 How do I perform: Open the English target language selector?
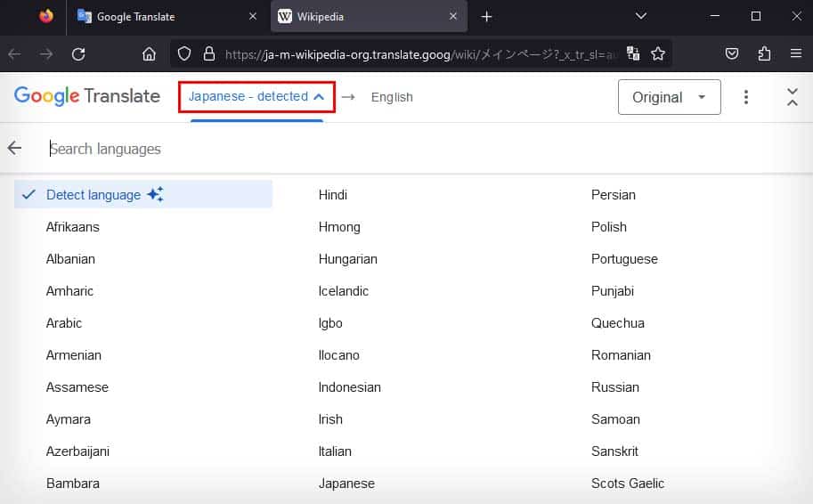point(392,97)
